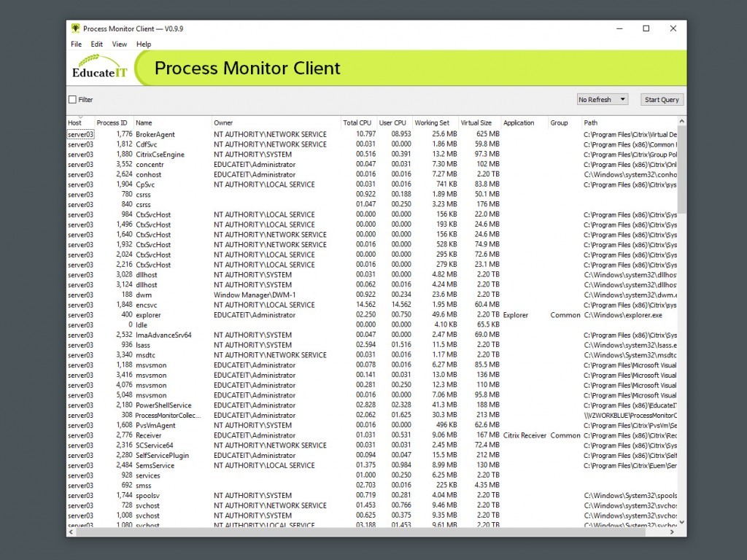Screen dimensions: 747x560
Task: Open the No Refresh dropdown
Action: click(603, 100)
